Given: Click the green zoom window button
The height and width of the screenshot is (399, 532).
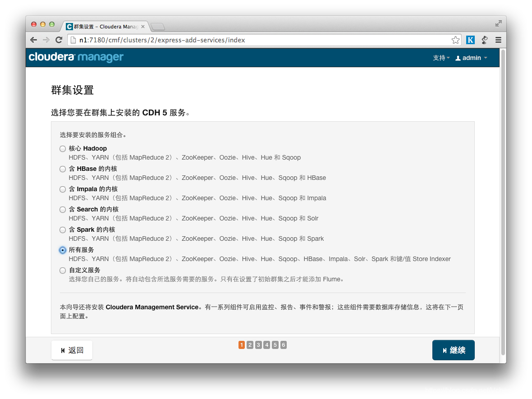Looking at the screenshot, I should [x=52, y=24].
